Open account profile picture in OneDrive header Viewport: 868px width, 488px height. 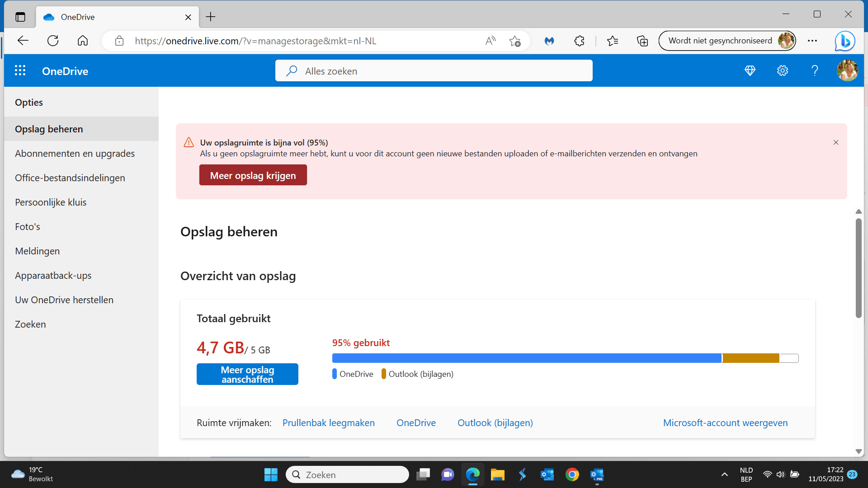tap(847, 70)
